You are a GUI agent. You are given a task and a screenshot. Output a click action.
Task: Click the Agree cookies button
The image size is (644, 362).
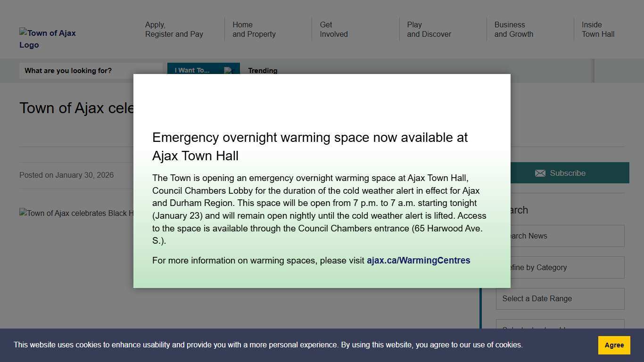point(614,345)
